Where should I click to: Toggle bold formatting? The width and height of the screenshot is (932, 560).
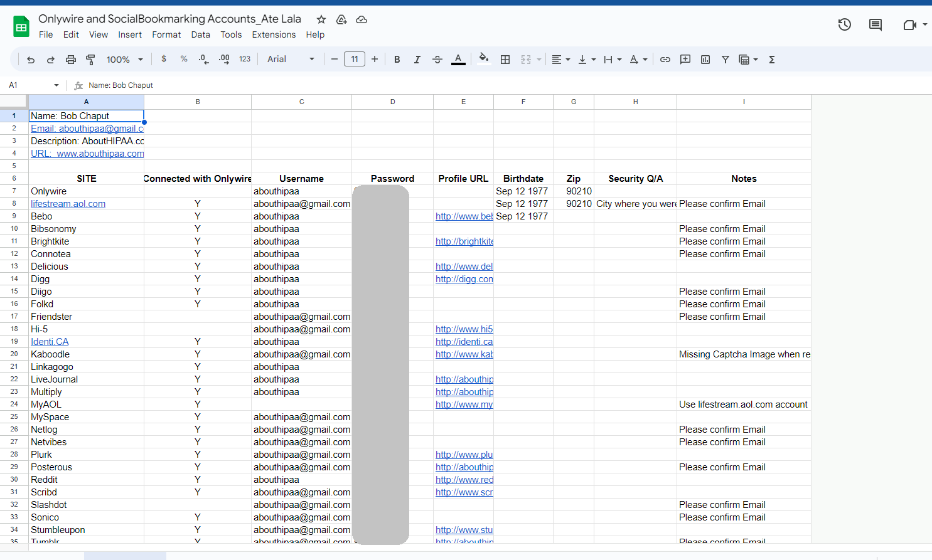397,60
